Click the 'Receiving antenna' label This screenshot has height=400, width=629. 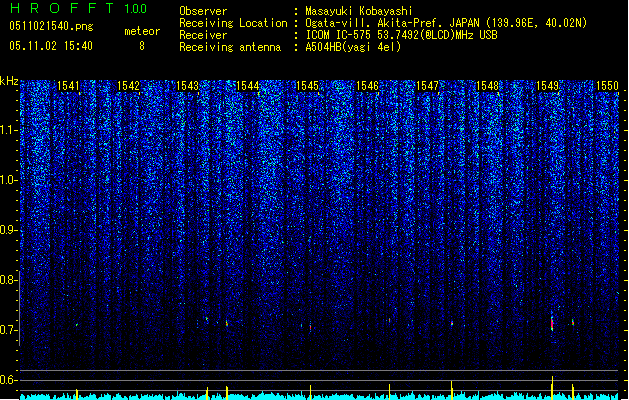click(230, 47)
